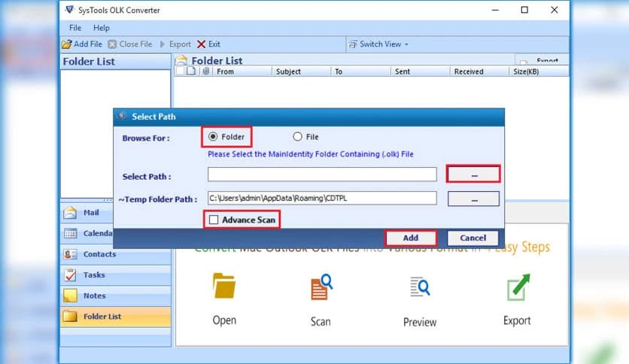This screenshot has width=629, height=364.
Task: Click the Add File toolbar icon
Action: [x=67, y=44]
